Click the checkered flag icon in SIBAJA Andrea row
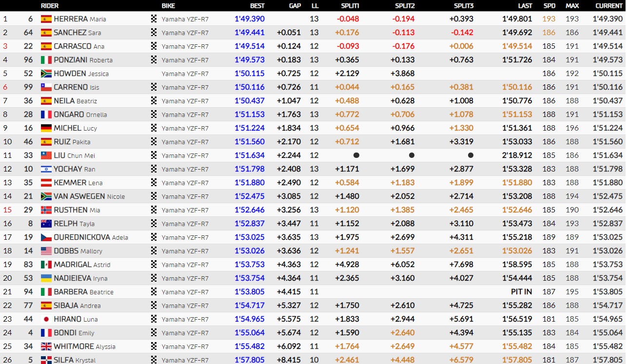The height and width of the screenshot is (364, 627). pyautogui.click(x=154, y=306)
